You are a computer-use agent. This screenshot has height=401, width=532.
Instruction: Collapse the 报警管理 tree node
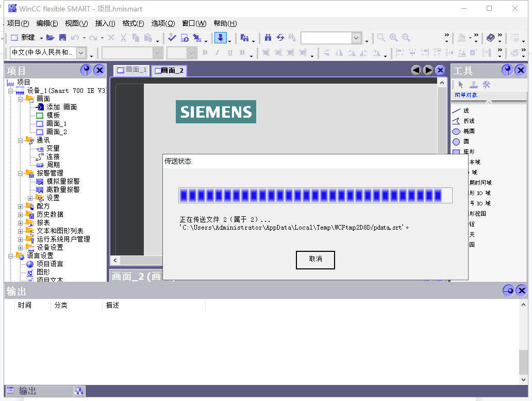coord(21,173)
